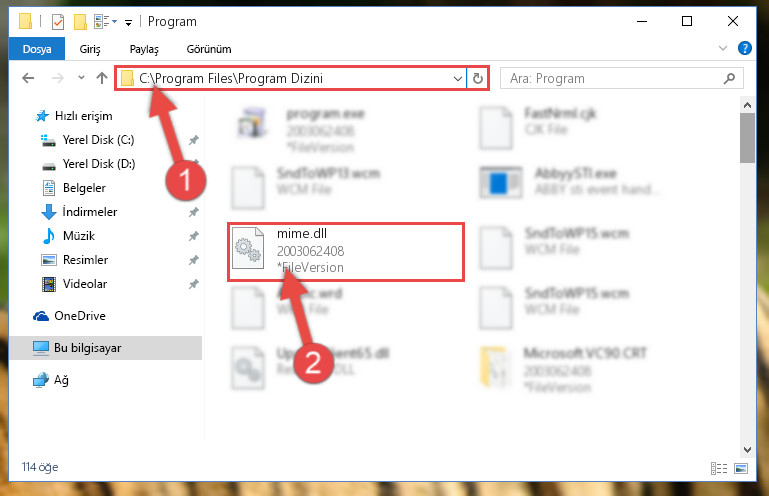Image resolution: width=769 pixels, height=496 pixels.
Task: Click the search magnifier icon
Action: click(729, 78)
